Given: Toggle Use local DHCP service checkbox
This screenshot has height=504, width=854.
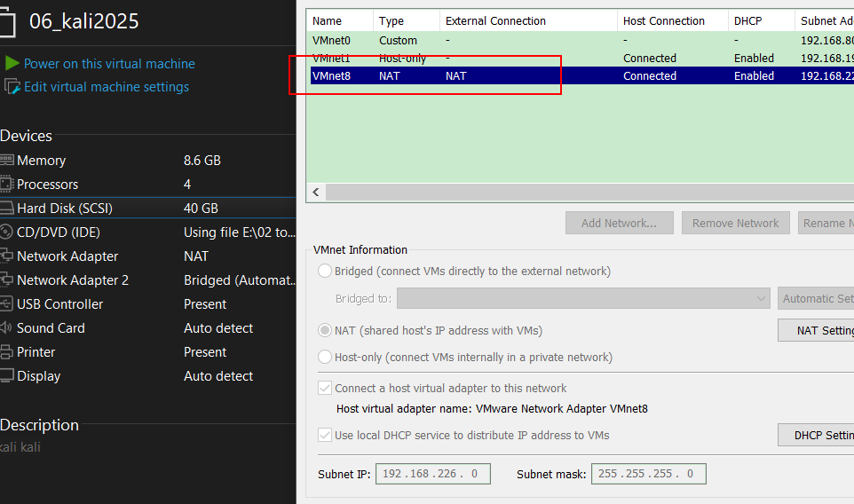Looking at the screenshot, I should 325,435.
